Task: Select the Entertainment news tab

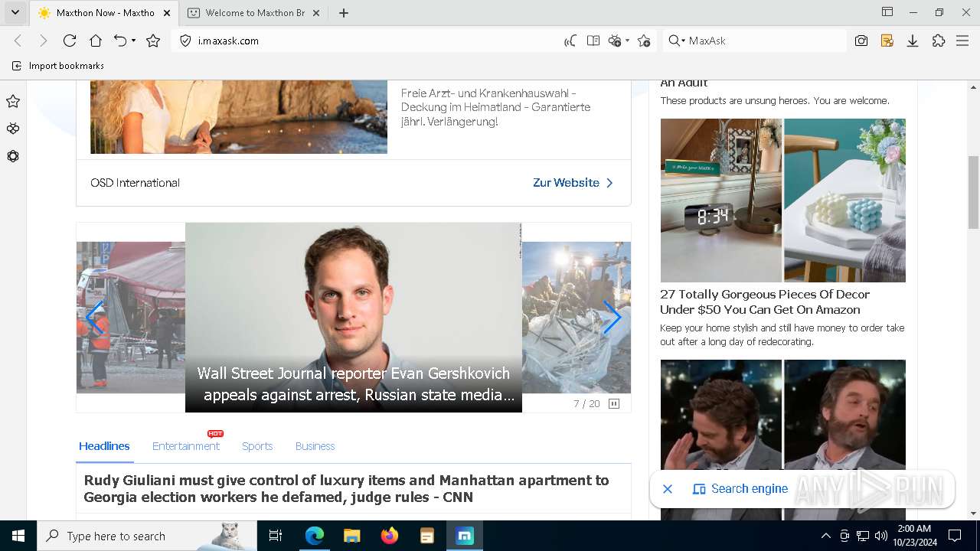Action: click(x=186, y=446)
